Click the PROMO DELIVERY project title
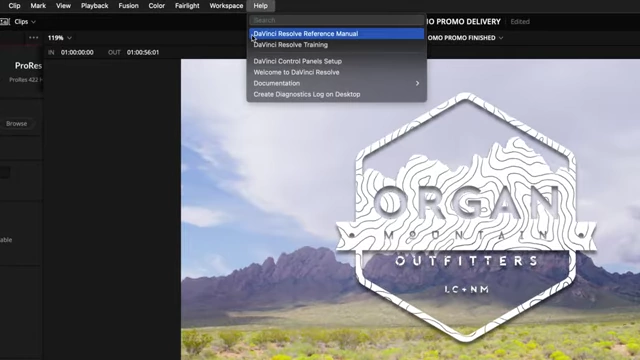 pyautogui.click(x=464, y=22)
